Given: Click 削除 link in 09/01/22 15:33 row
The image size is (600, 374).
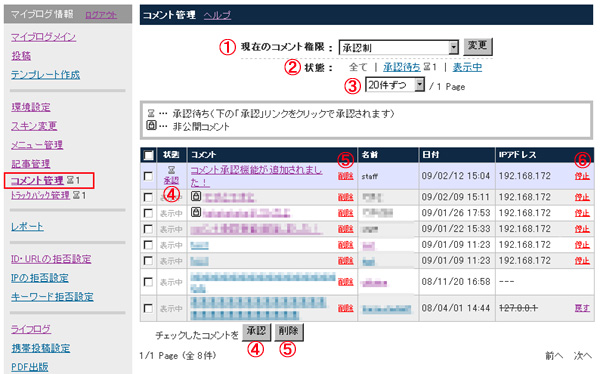Looking at the screenshot, I should click(346, 229).
